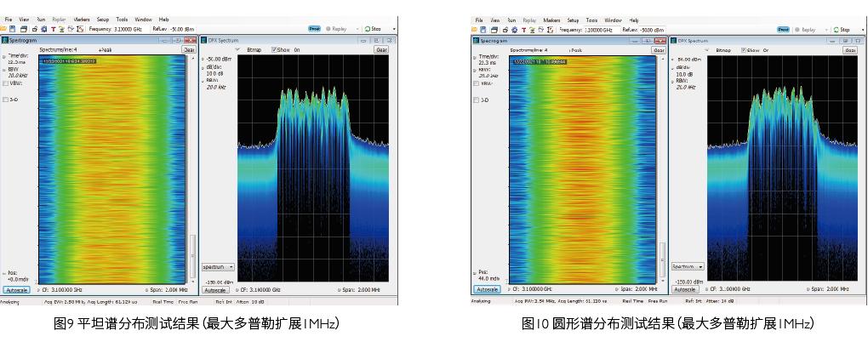Image resolution: width=868 pixels, height=342 pixels.
Task: Open the blue gear settings icon in Figure 9 toolbar
Action: (x=43, y=29)
